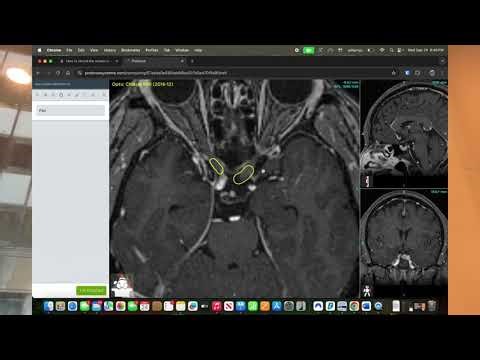Click the green screen-sharing status icon
The width and height of the screenshot is (480, 360).
tap(309, 50)
